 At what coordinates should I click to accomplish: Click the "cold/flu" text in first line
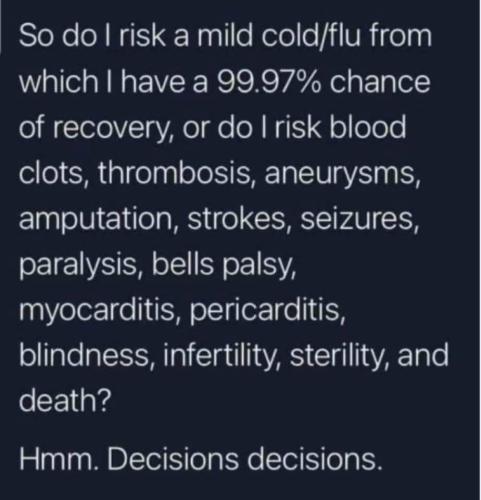(x=311, y=36)
